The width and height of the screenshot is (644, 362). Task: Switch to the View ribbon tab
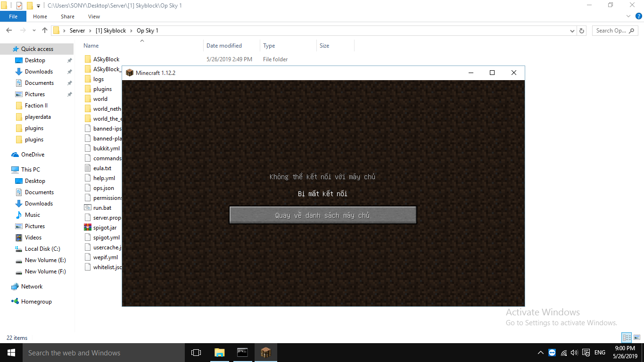[x=94, y=16]
